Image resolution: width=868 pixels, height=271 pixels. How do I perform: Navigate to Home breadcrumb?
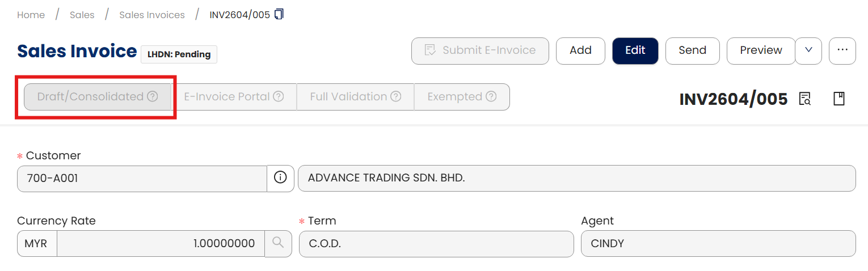(x=31, y=15)
